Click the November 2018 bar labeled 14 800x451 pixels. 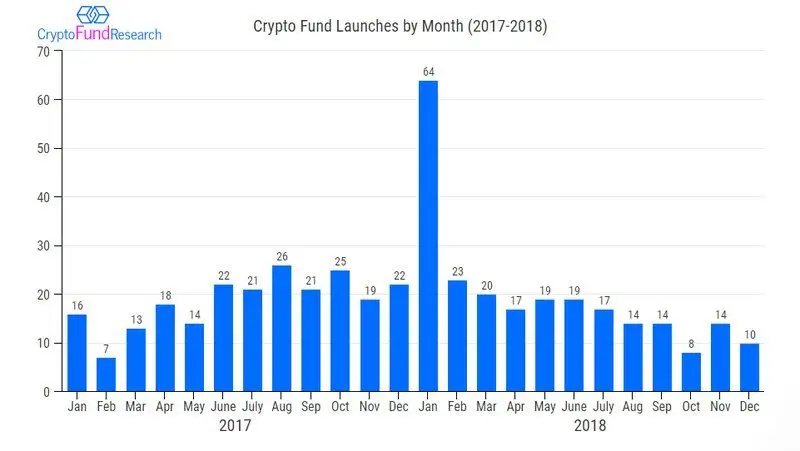click(720, 358)
